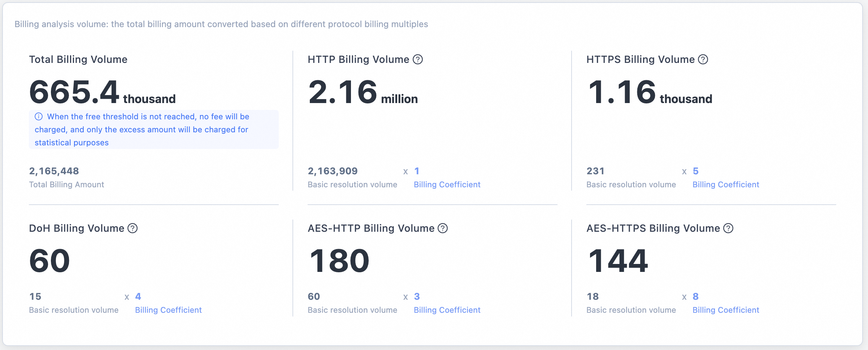Open Billing Coefficient link under AES-HTTP volume

click(x=447, y=310)
